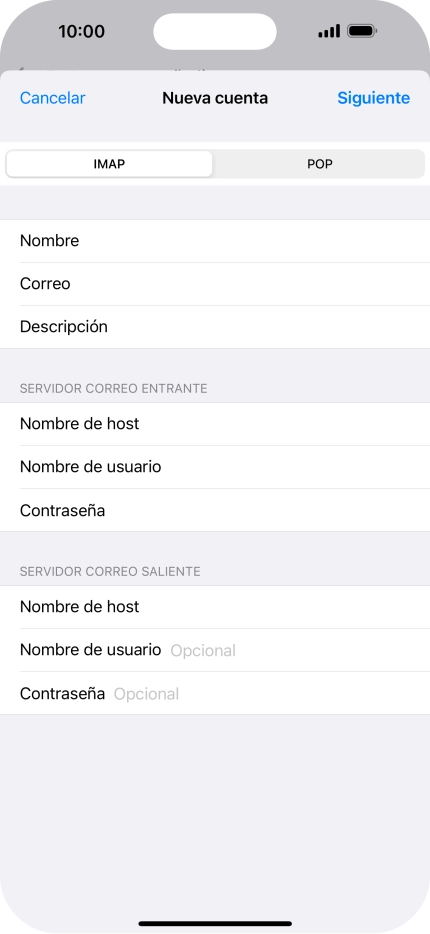Select incoming server Nombre de usuario field

tap(215, 467)
